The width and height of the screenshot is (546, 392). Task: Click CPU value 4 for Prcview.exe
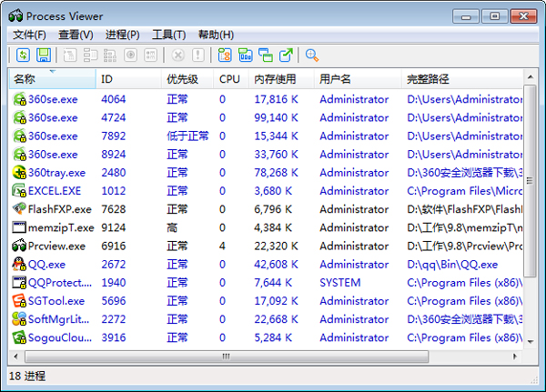coord(222,246)
